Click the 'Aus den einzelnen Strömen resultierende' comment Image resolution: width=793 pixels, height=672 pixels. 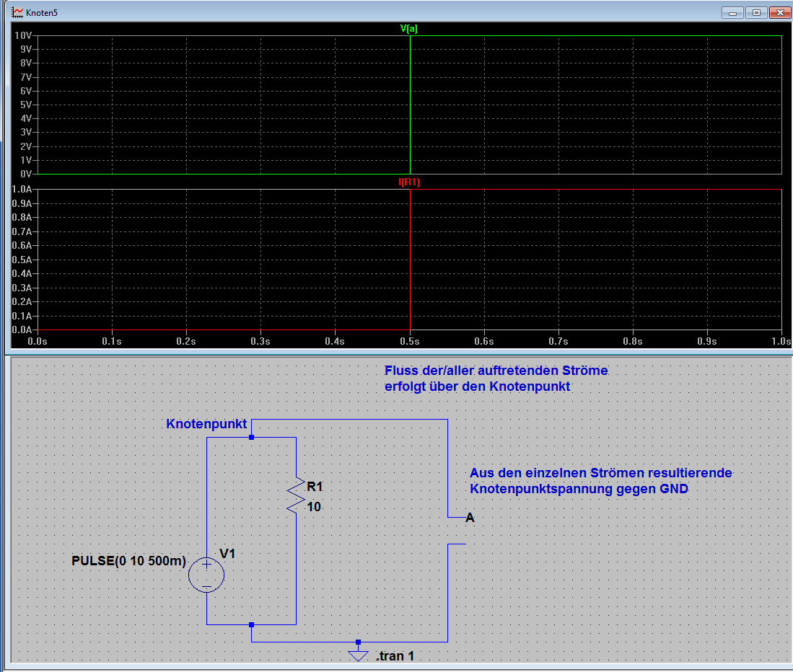click(601, 473)
